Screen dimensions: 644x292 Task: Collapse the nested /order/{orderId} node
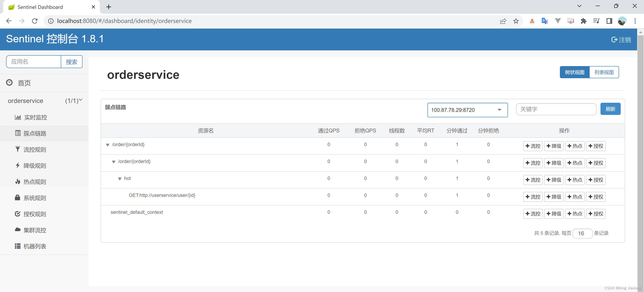(x=114, y=162)
